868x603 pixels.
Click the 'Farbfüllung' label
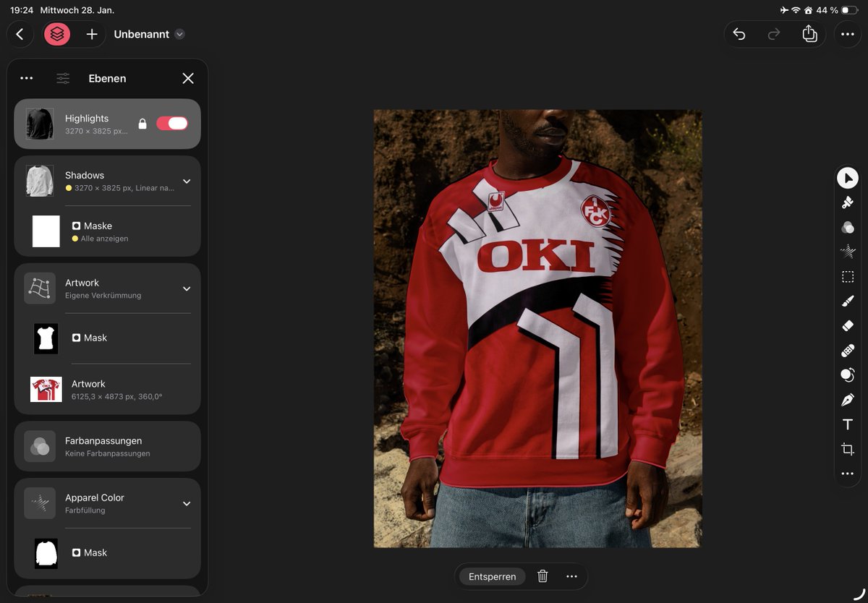coord(85,510)
